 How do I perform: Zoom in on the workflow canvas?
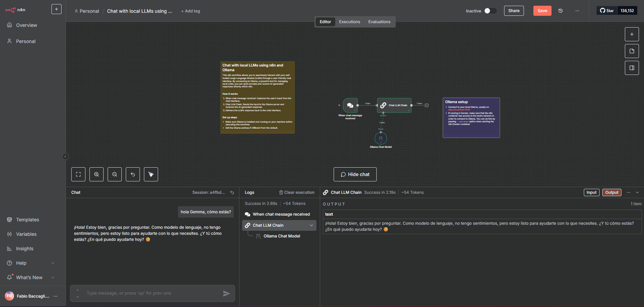(97, 174)
